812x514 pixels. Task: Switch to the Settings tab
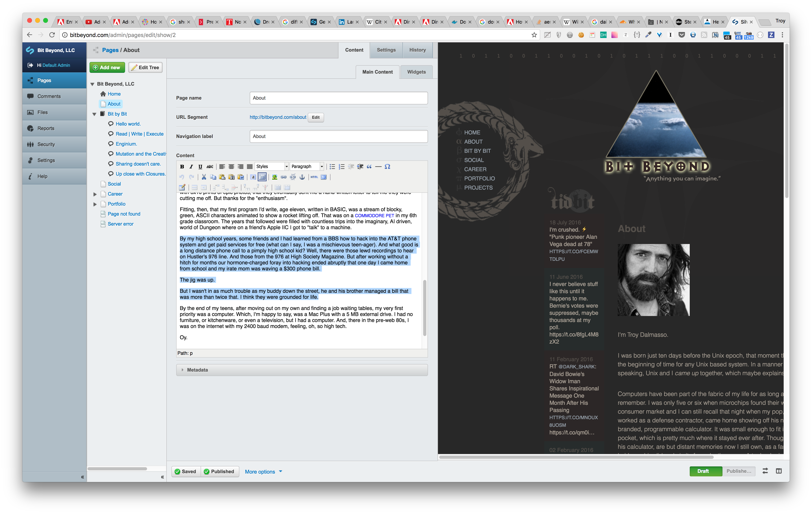point(386,50)
